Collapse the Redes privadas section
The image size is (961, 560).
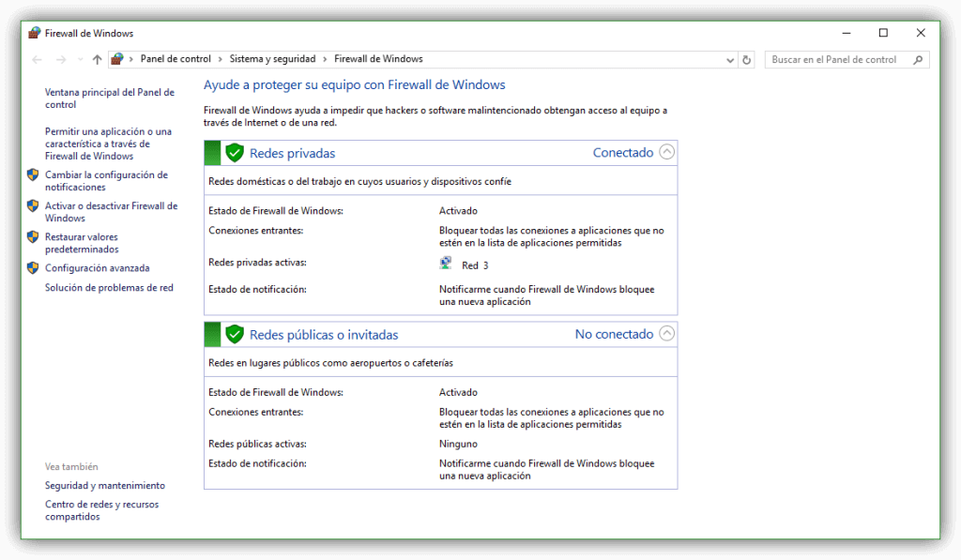[x=667, y=152]
